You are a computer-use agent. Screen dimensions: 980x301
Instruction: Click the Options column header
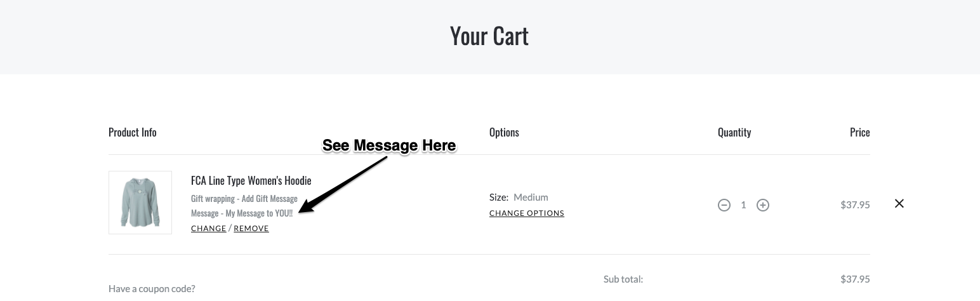coord(504,132)
